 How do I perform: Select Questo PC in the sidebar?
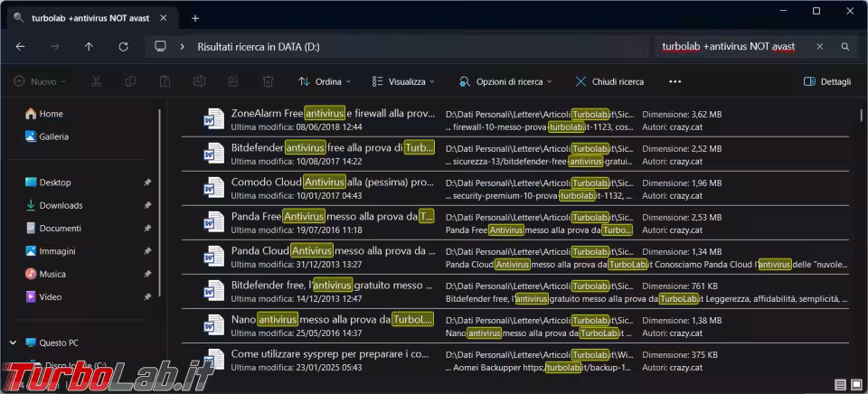pyautogui.click(x=52, y=343)
